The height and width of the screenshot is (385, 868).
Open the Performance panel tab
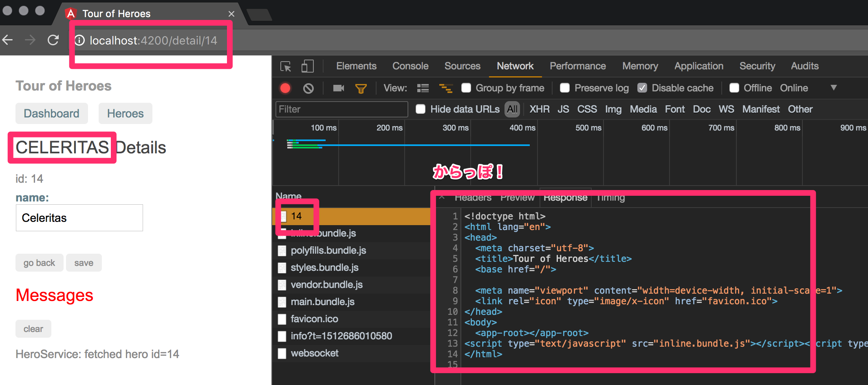pos(578,66)
